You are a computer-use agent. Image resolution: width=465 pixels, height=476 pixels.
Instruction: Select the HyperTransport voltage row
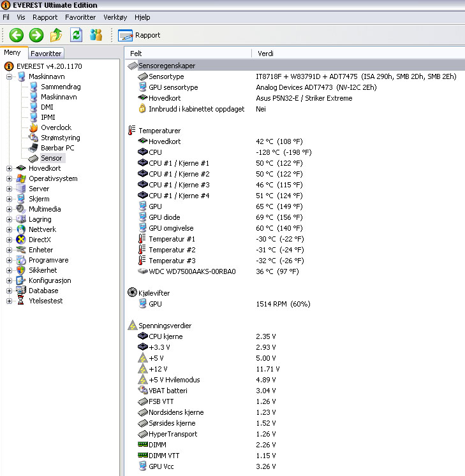[295, 434]
